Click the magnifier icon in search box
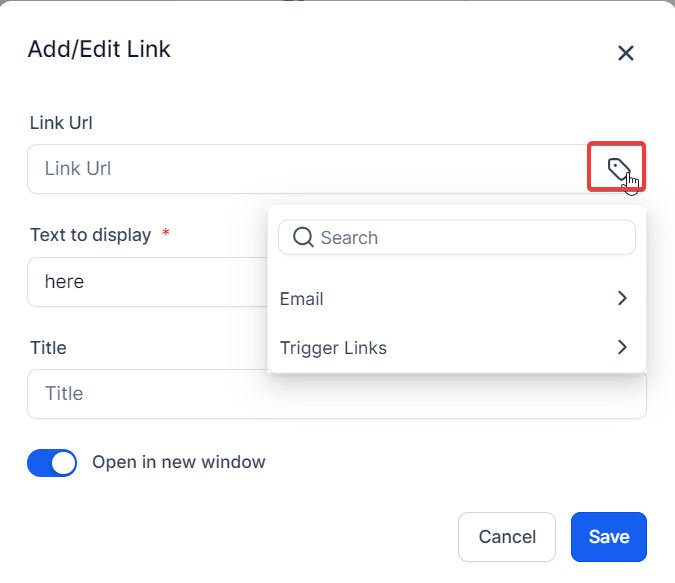 (303, 238)
